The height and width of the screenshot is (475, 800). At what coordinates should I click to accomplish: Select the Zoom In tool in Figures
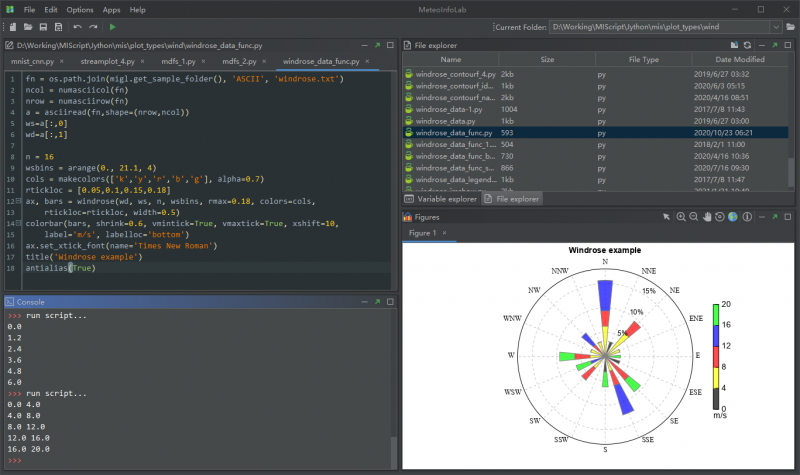(681, 216)
